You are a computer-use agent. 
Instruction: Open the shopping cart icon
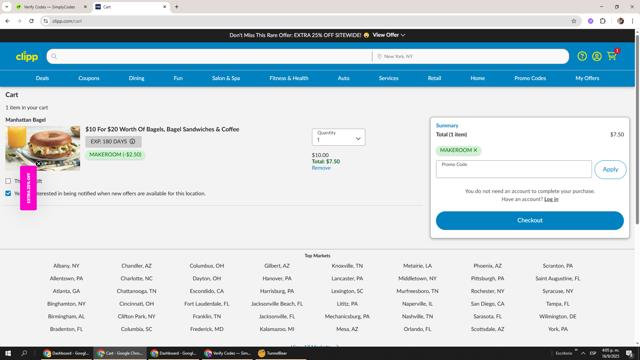[x=612, y=56]
